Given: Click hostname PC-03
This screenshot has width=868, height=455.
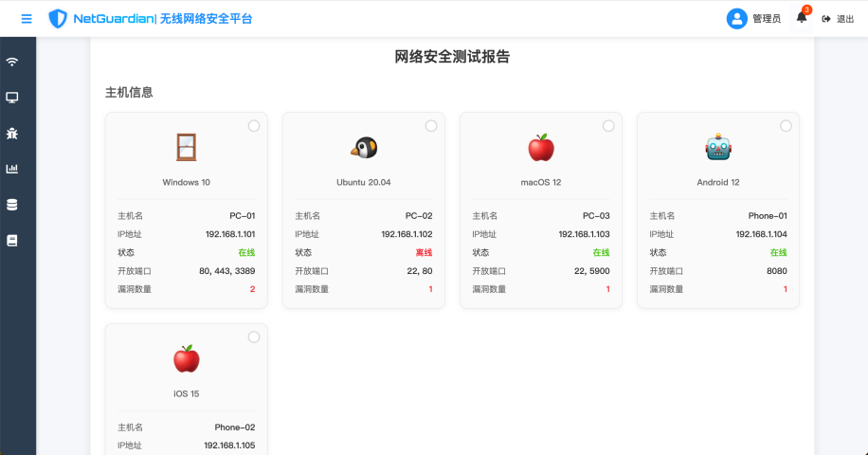Looking at the screenshot, I should click(596, 216).
